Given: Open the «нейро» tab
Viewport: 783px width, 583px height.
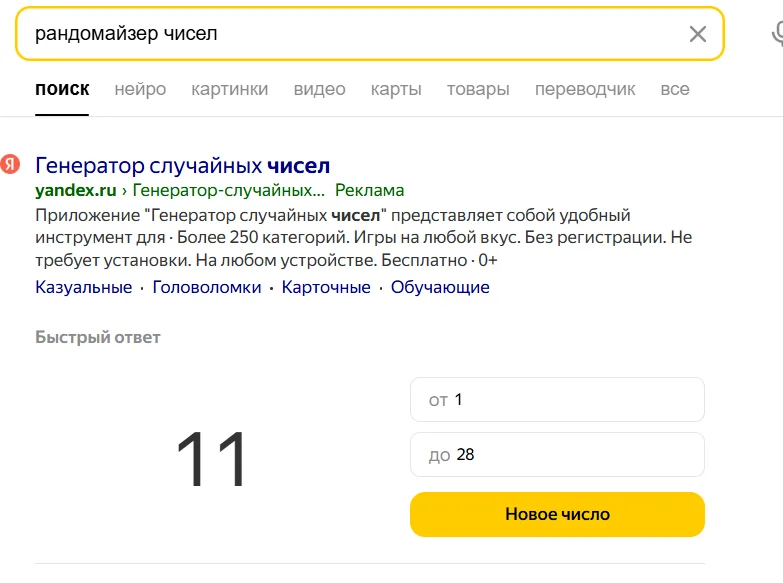Looking at the screenshot, I should (x=140, y=89).
